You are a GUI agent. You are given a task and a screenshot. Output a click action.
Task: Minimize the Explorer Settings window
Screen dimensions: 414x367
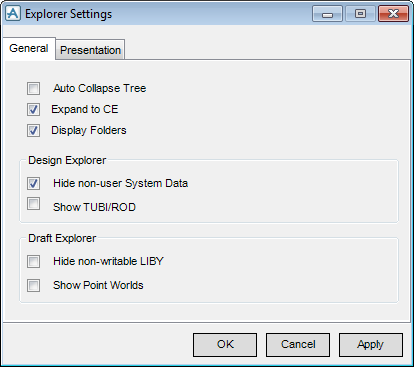tap(327, 14)
